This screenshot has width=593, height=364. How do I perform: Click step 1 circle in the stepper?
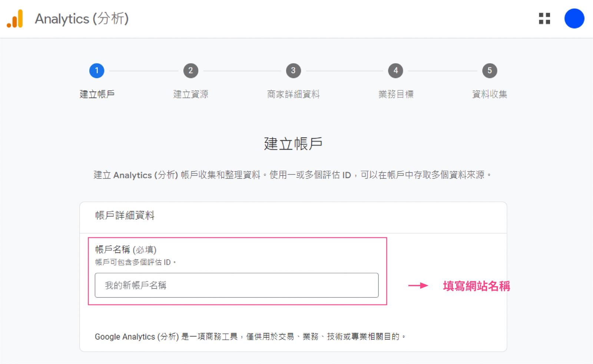[x=97, y=71]
